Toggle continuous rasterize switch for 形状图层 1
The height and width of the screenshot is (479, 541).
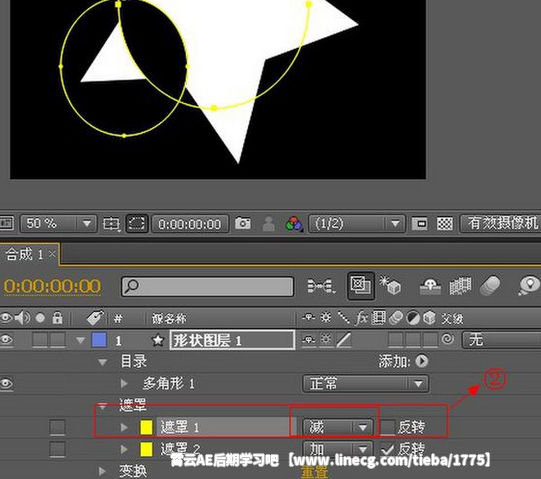(x=326, y=340)
